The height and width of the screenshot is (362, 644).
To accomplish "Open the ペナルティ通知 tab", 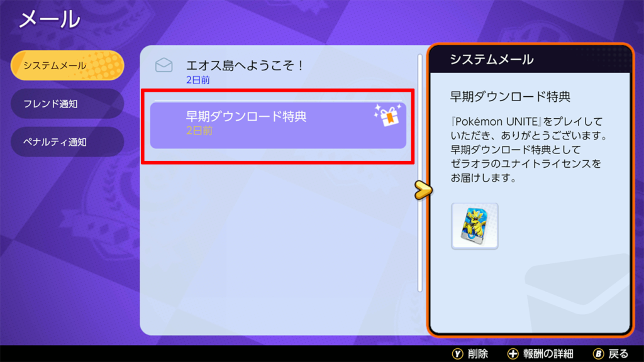I will [x=67, y=141].
